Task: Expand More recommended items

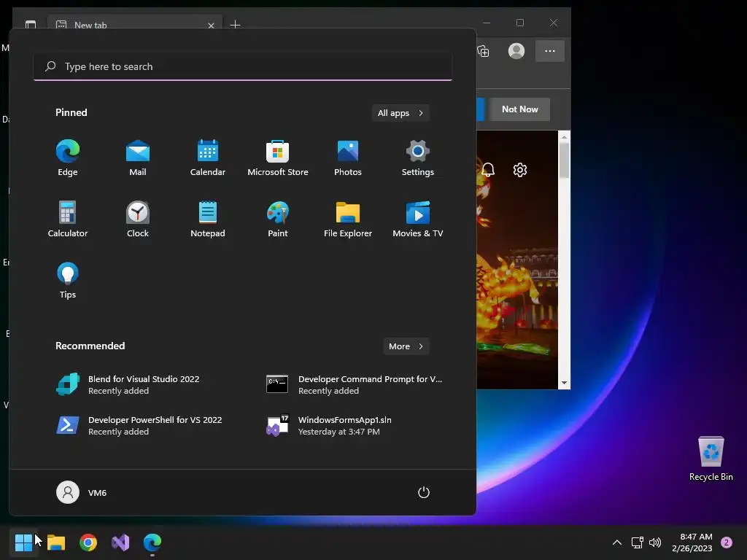Action: (406, 346)
